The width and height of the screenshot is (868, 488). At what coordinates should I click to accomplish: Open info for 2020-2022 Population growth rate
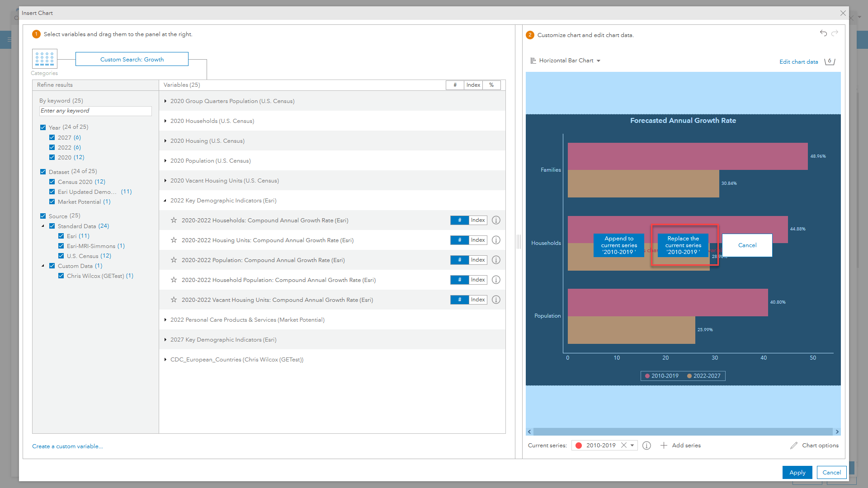[x=496, y=260]
